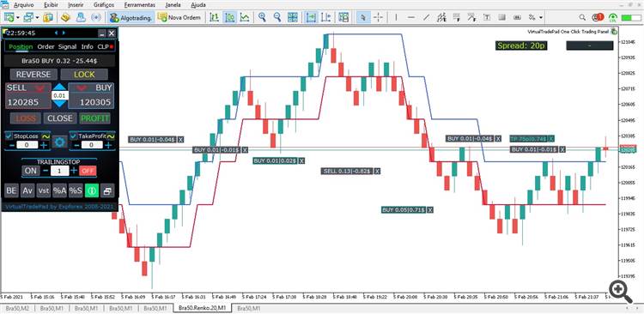The height and width of the screenshot is (314, 644).
Task: Decrease the TakeProfit value with minus
Action: pyautogui.click(x=76, y=145)
